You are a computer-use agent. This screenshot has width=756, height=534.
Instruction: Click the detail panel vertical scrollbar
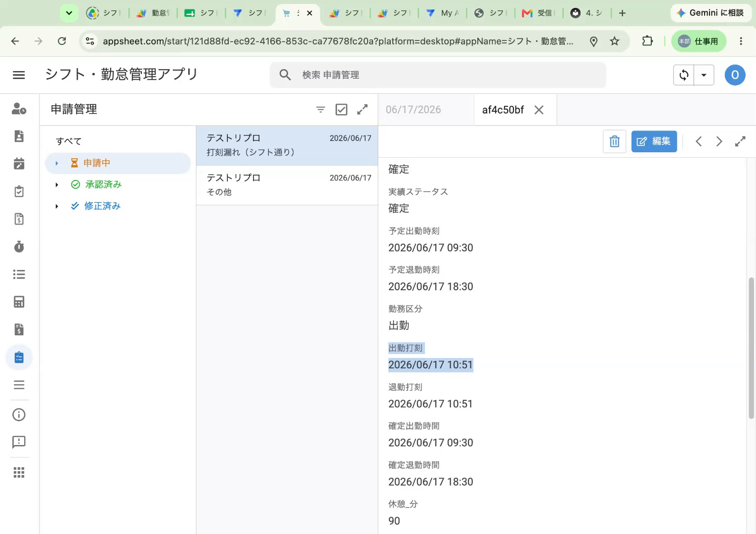point(751,348)
